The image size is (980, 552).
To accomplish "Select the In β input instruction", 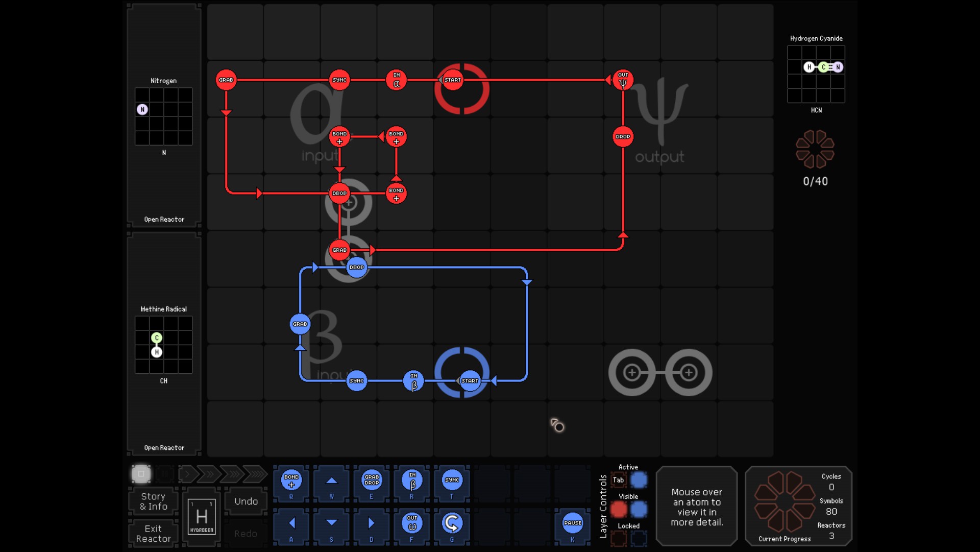I will 412,481.
